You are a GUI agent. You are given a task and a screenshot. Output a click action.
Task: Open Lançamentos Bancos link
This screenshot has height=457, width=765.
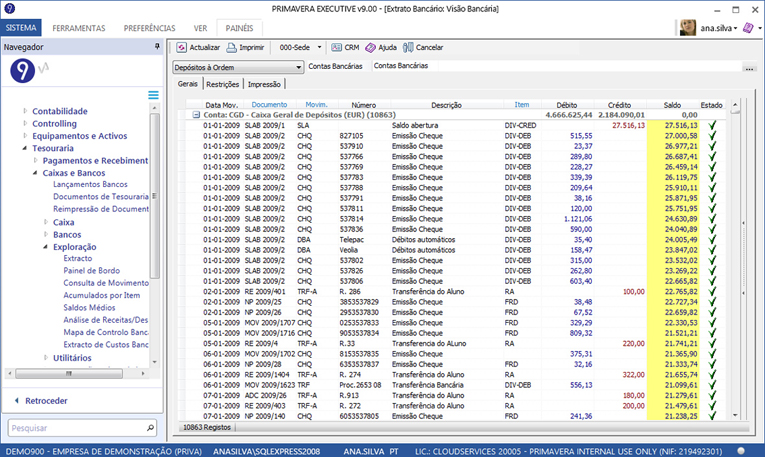tap(90, 184)
